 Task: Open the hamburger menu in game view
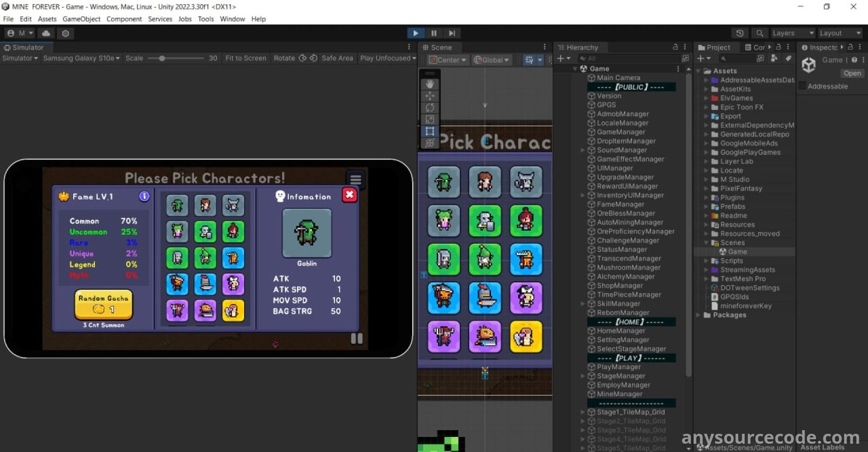point(355,179)
